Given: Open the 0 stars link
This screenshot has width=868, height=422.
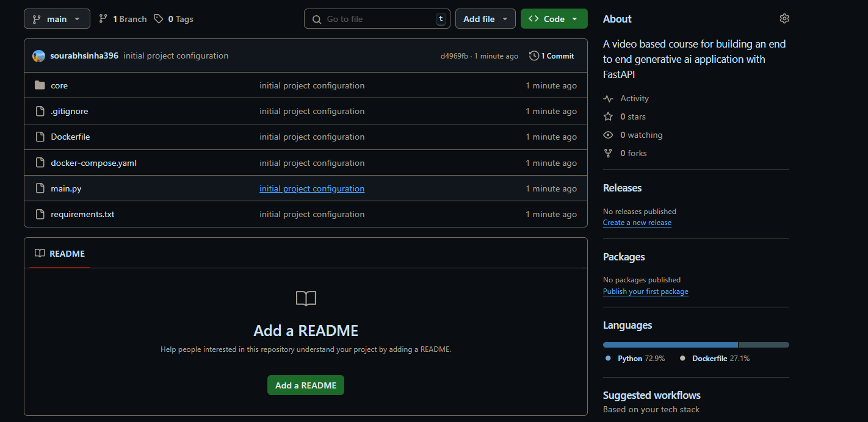Looking at the screenshot, I should click(633, 116).
